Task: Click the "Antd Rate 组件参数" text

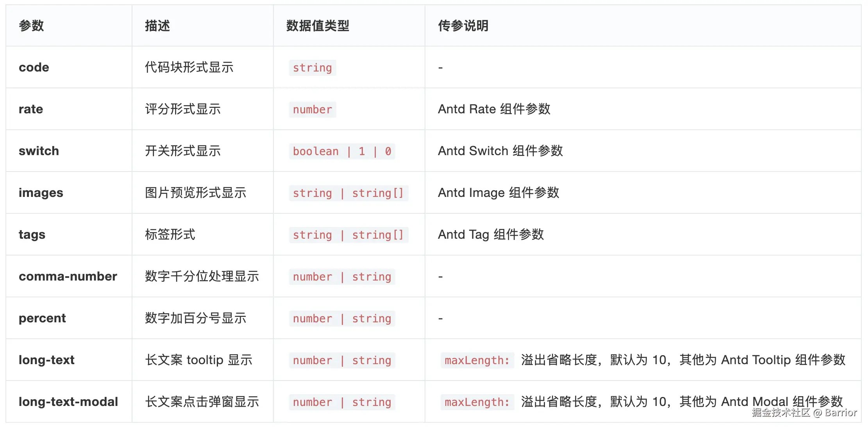Action: [x=494, y=109]
